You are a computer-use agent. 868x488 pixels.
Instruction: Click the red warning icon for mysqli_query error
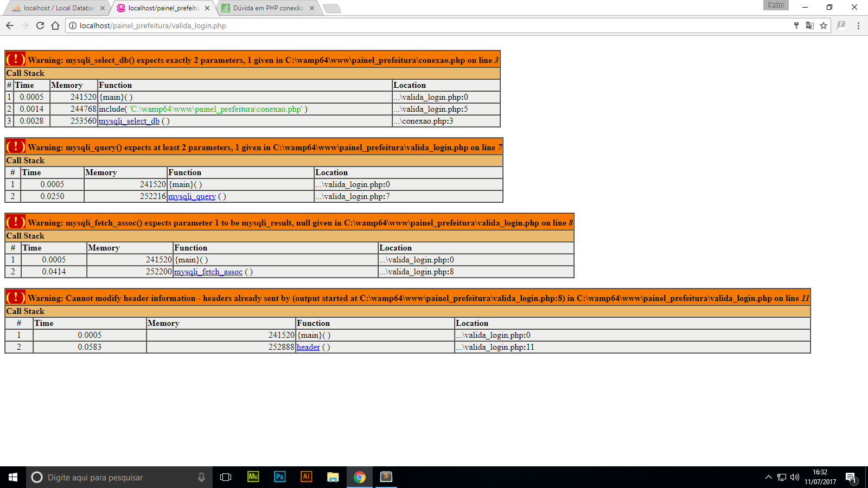coord(16,146)
